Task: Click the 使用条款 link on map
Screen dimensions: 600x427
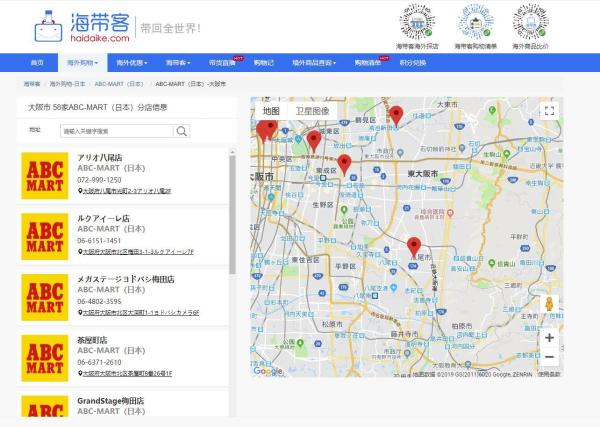Action: [x=549, y=374]
